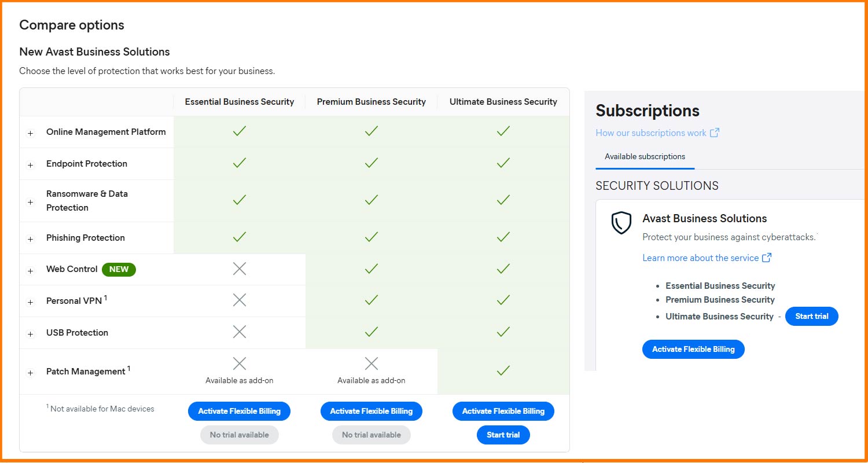
Task: Click the cross for Patch Management under Premium
Action: (371, 363)
